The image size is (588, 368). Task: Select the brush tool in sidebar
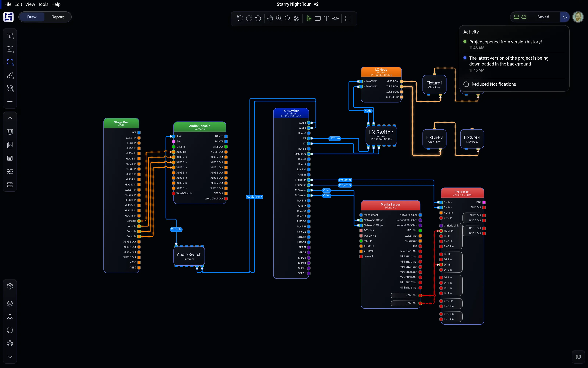[x=10, y=75]
